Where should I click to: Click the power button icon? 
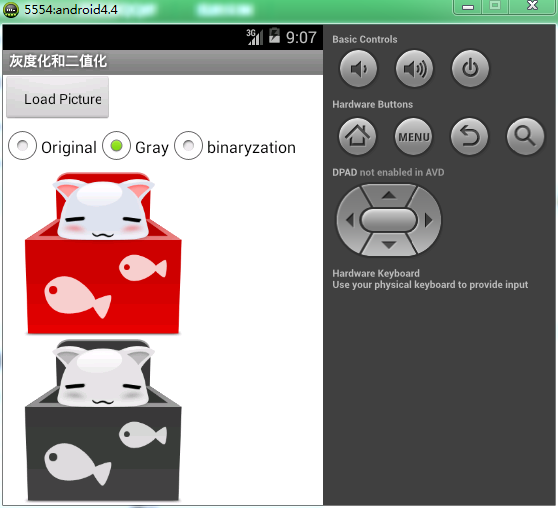pos(470,68)
